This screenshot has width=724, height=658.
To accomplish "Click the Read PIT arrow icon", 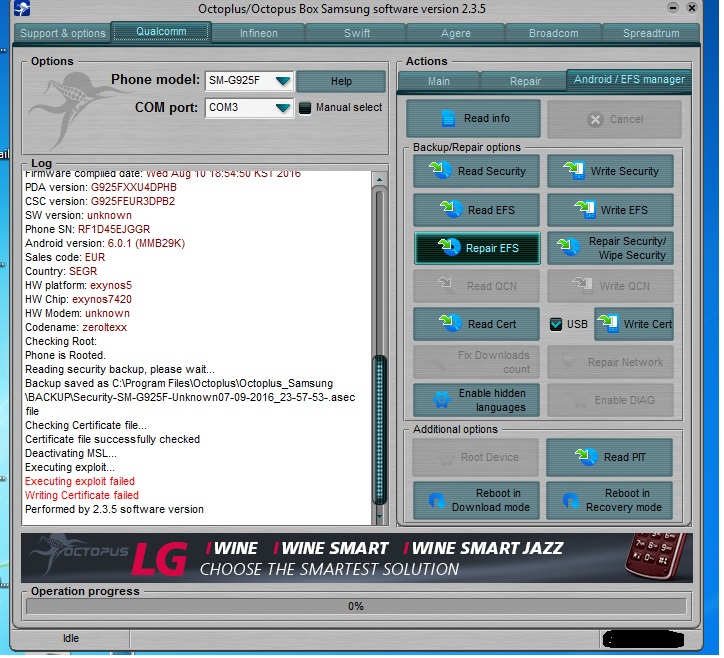I will (x=586, y=457).
